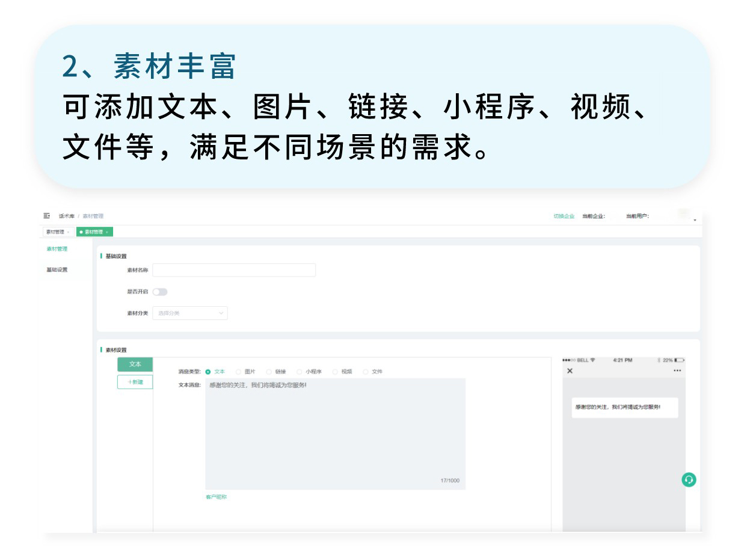Open the user account dropdown arrow

click(x=695, y=220)
